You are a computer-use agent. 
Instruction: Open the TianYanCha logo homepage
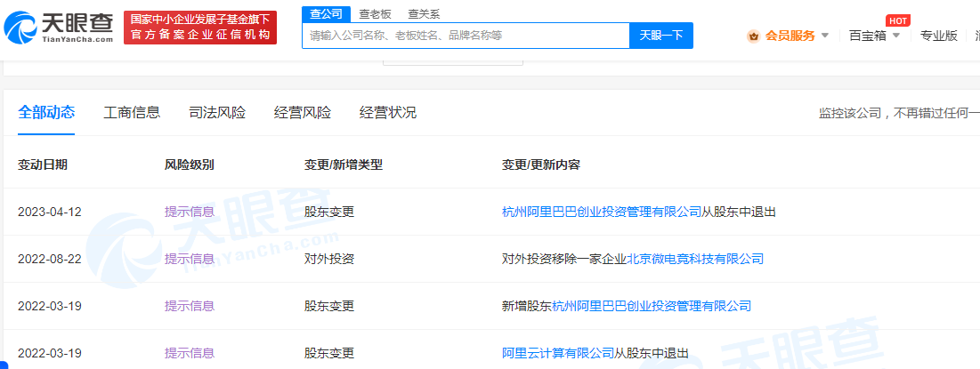pyautogui.click(x=59, y=28)
